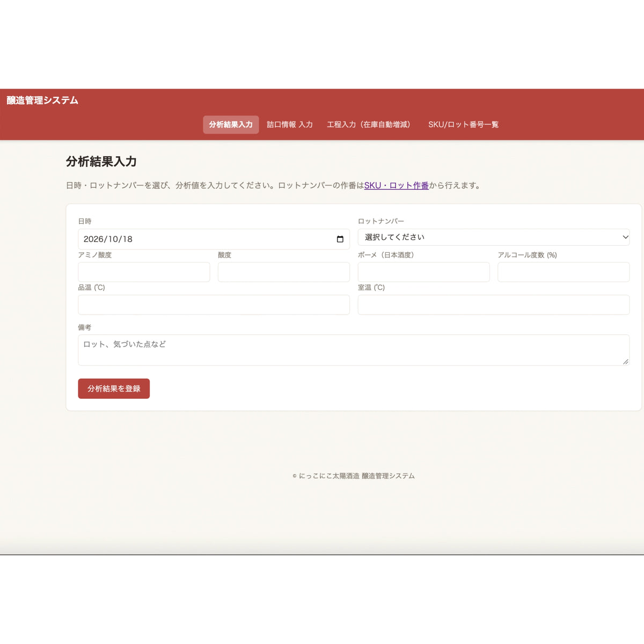Focus the 品温 (℃) input field
The width and height of the screenshot is (644, 644).
pyautogui.click(x=214, y=305)
